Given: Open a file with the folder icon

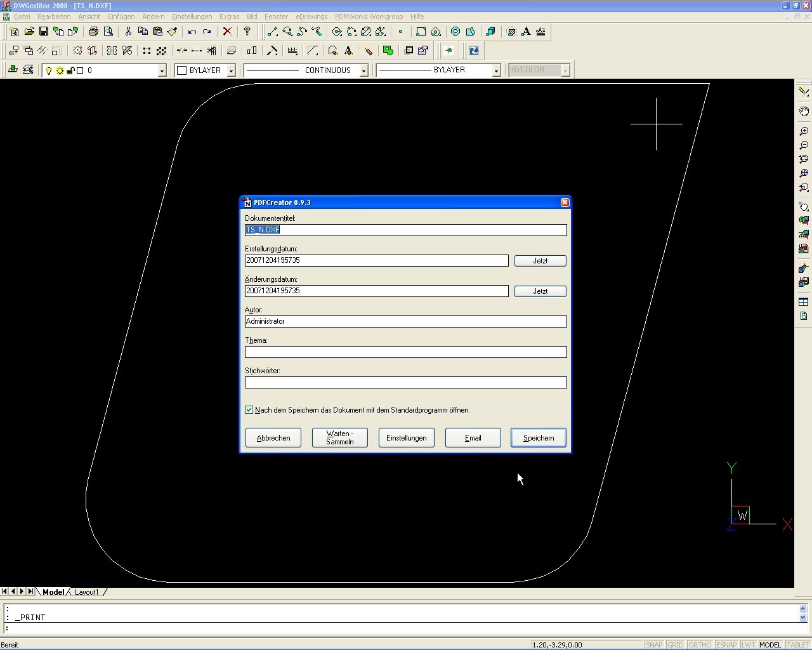Looking at the screenshot, I should 29,32.
